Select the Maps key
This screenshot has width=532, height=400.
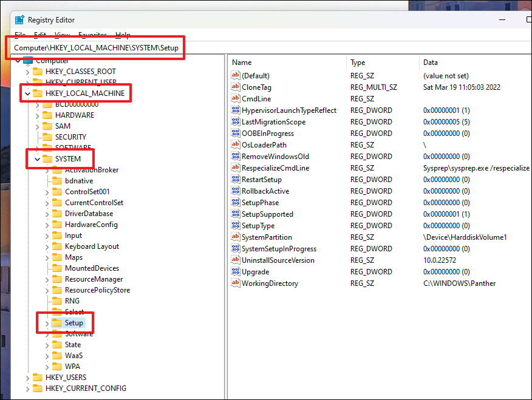73,257
